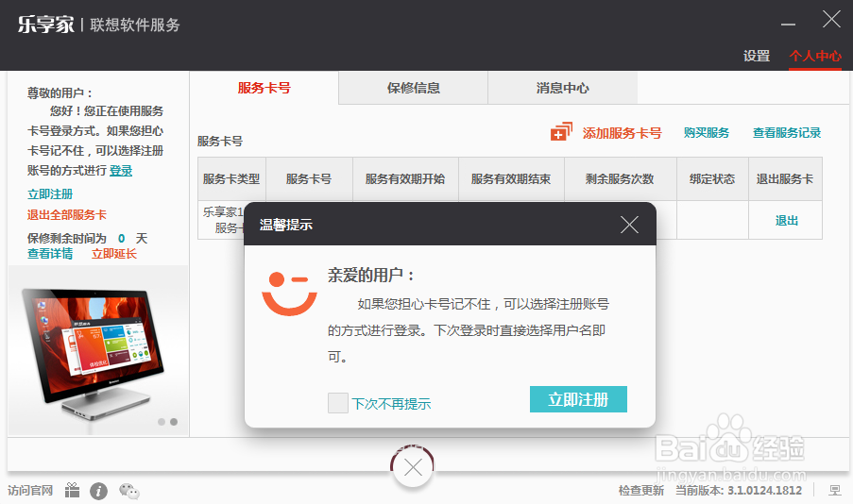
Task: Click the 下次不再提示 label text
Action: (x=392, y=404)
